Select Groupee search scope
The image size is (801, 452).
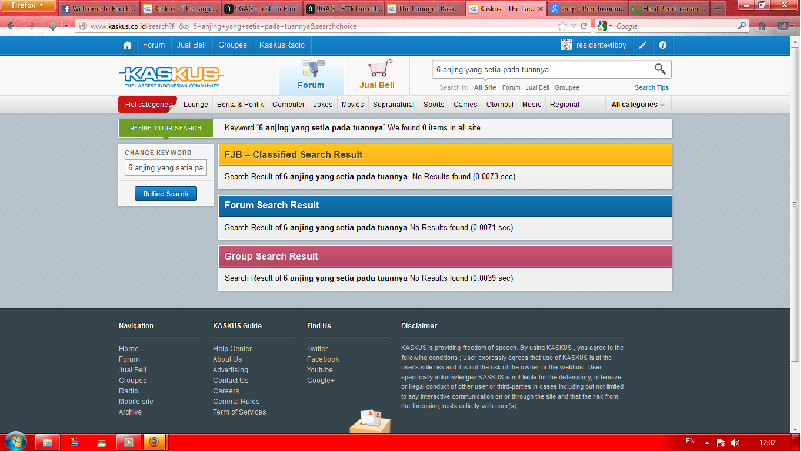coord(567,88)
